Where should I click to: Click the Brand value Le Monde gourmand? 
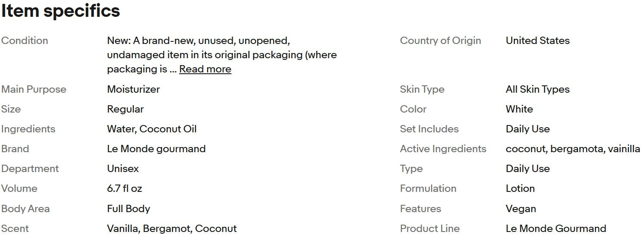click(156, 149)
